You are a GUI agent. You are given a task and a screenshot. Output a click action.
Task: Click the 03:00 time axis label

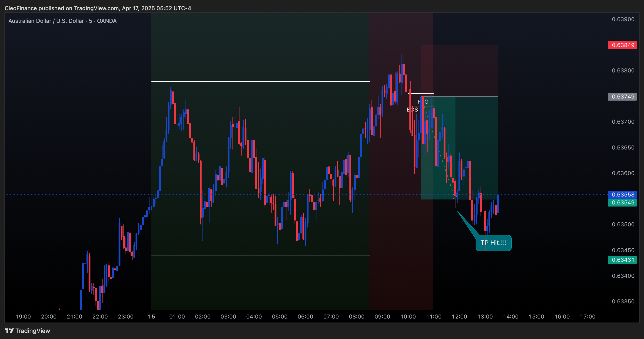coord(228,316)
